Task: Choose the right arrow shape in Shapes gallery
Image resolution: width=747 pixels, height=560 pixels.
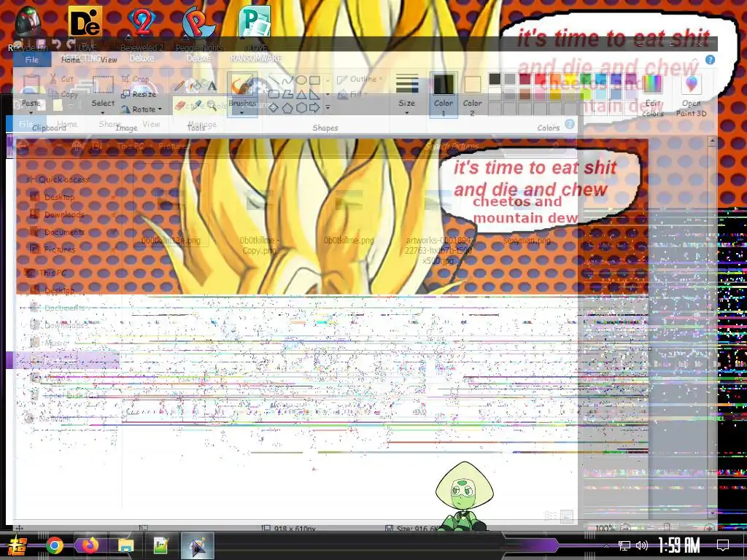Action: click(x=314, y=108)
